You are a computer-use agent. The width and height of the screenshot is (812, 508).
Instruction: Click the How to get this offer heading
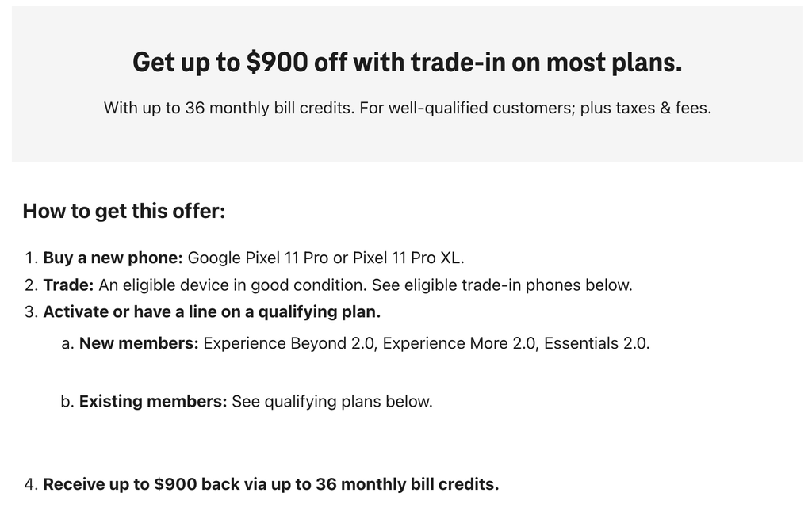tap(124, 211)
